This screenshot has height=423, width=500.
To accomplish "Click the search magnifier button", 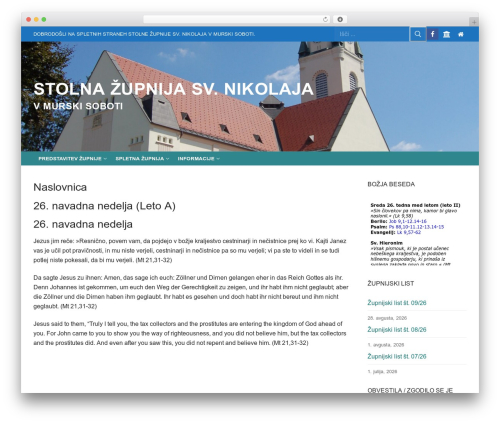I will 418,34.
